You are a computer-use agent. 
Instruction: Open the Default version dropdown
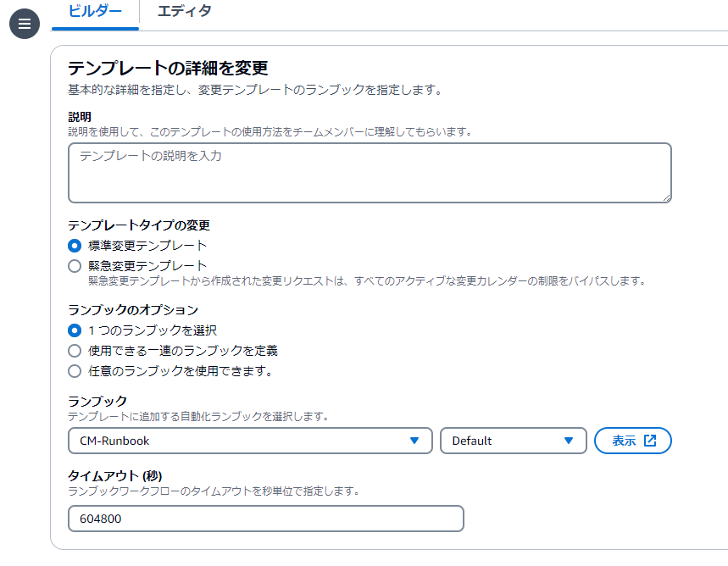[x=513, y=441]
